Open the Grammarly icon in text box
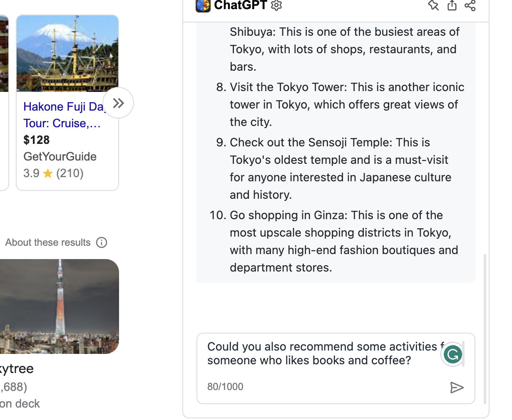The height and width of the screenshot is (420, 512). (452, 354)
